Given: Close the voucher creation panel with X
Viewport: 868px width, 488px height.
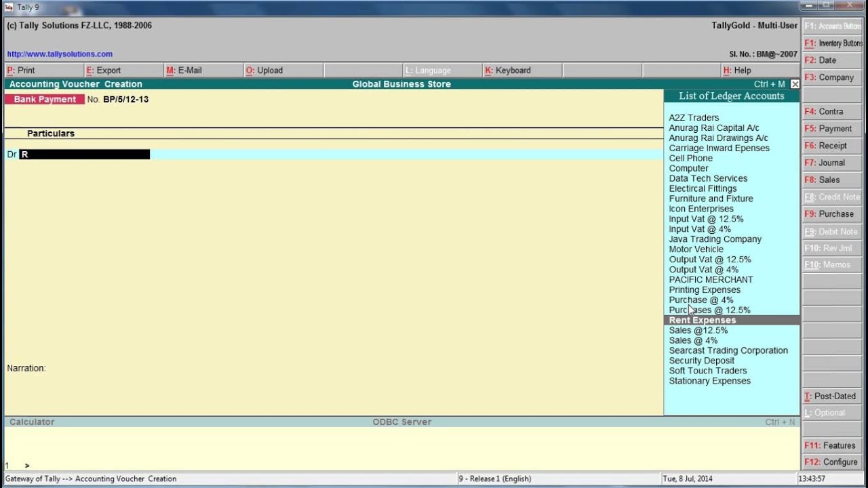Looking at the screenshot, I should (x=795, y=84).
